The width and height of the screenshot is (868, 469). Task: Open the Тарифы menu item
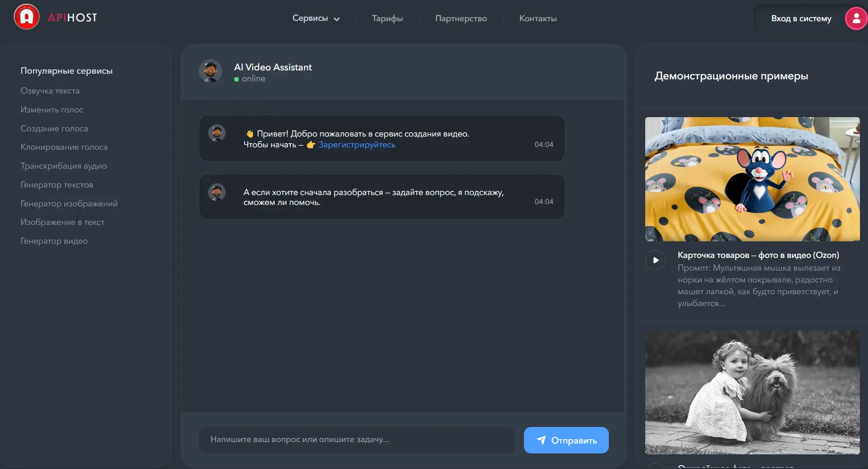point(387,18)
